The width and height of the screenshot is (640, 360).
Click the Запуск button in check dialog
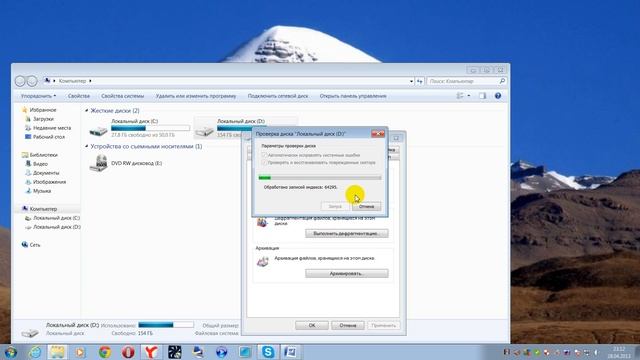335,206
